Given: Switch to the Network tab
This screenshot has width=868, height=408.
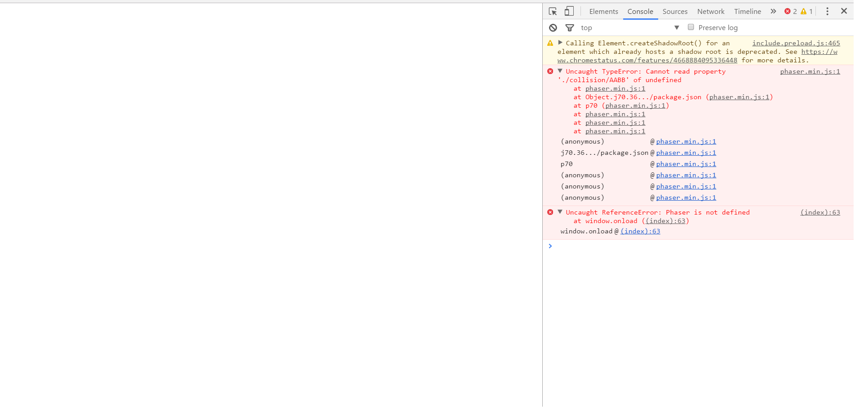Looking at the screenshot, I should click(711, 12).
